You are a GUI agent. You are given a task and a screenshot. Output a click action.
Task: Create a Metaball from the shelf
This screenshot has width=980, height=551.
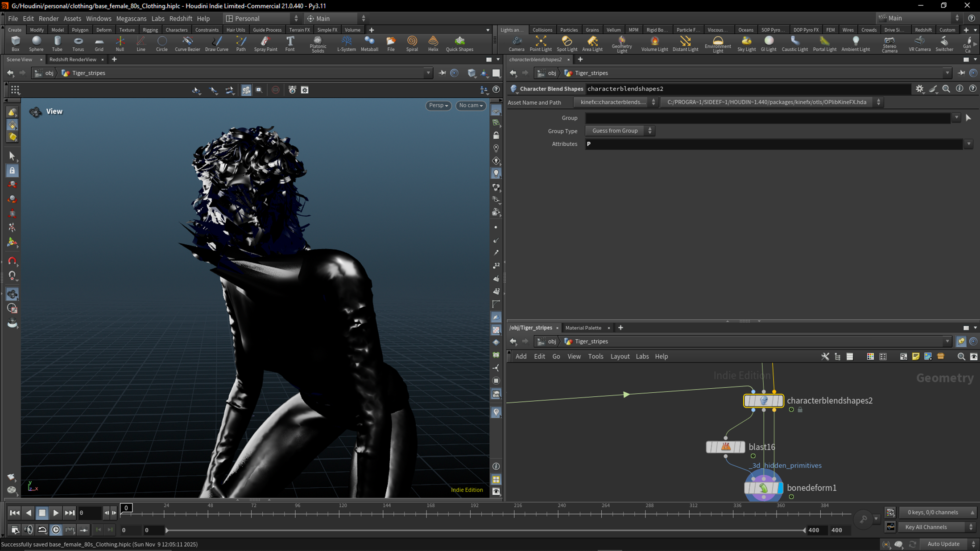coord(369,43)
